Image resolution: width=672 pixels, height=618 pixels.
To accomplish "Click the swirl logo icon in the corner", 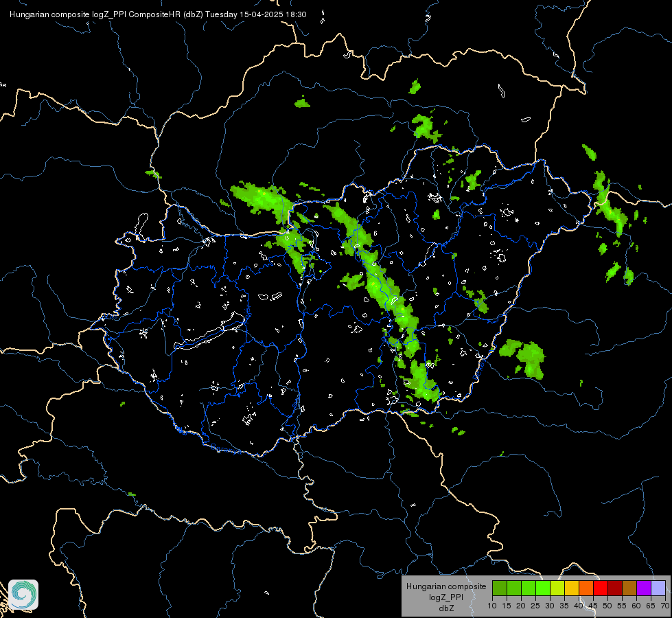I will (23, 595).
